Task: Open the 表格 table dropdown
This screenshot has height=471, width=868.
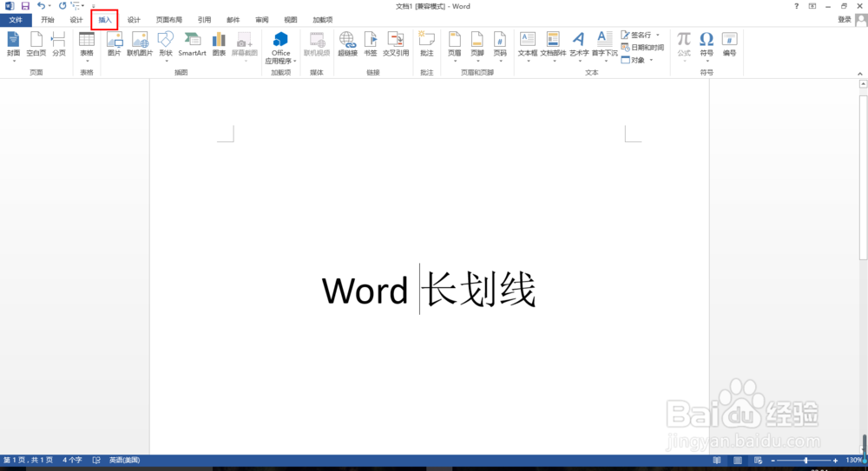Action: click(x=87, y=61)
